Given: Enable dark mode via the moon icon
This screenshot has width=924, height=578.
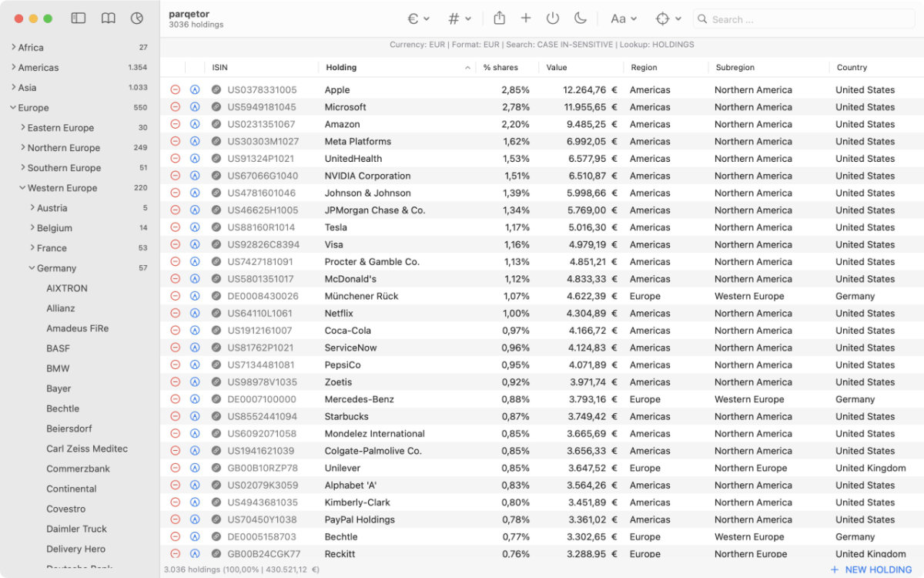Looking at the screenshot, I should (579, 18).
